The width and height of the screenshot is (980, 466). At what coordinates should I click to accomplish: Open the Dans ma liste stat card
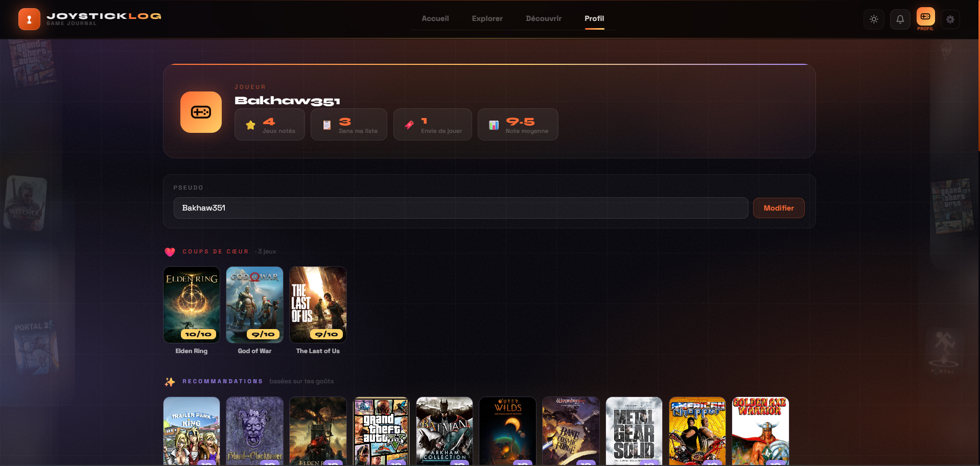(x=349, y=124)
